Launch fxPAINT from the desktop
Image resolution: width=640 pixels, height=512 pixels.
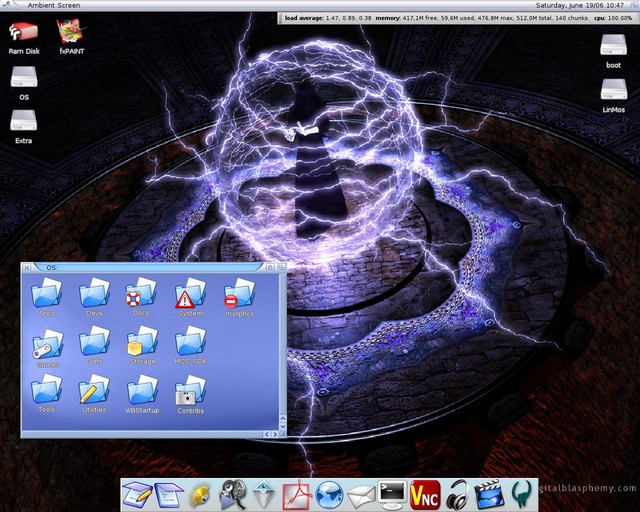71,37
